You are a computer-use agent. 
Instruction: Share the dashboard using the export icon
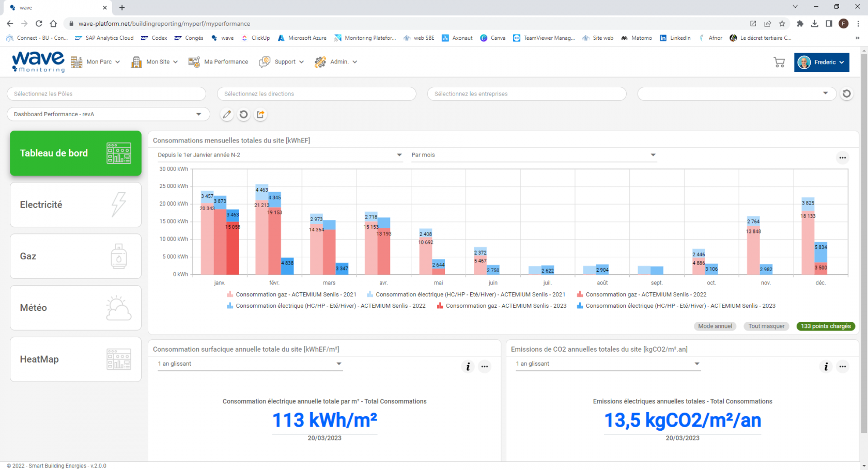[x=260, y=114]
